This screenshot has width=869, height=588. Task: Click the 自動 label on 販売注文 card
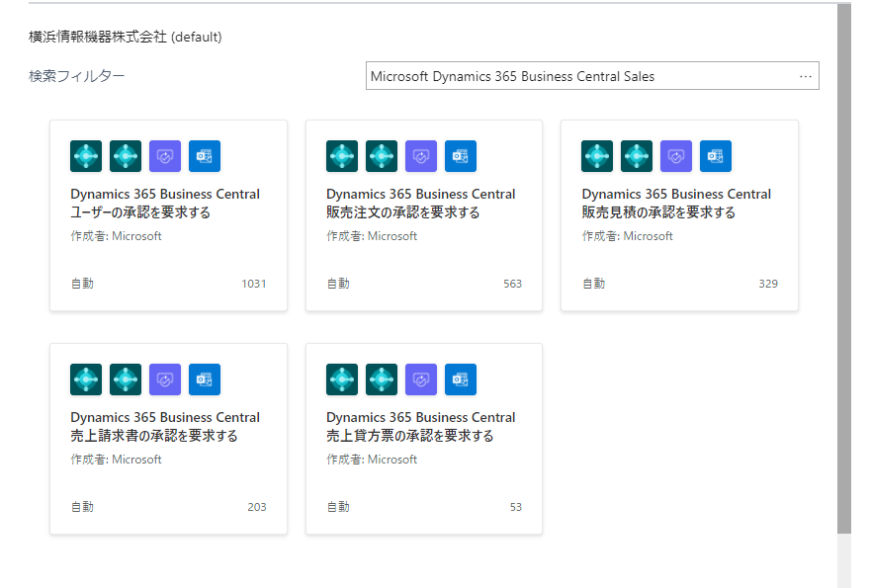pyautogui.click(x=338, y=284)
